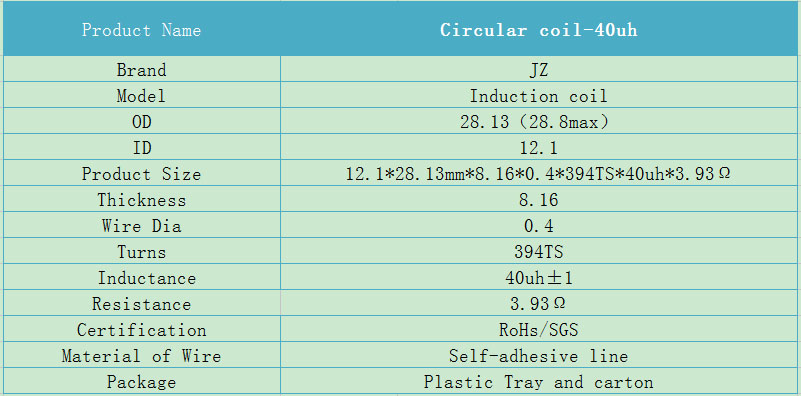Viewport: 801px width, 396px height.
Task: Click the OD label cell
Action: (142, 122)
